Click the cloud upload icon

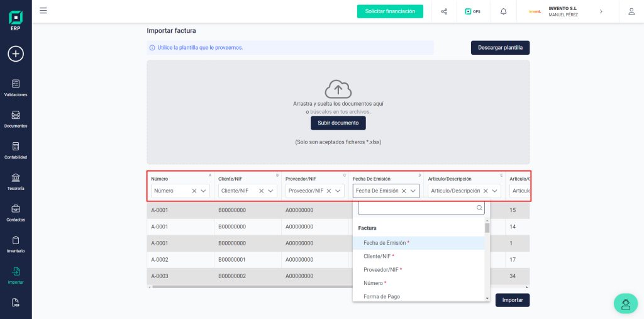[x=338, y=89]
